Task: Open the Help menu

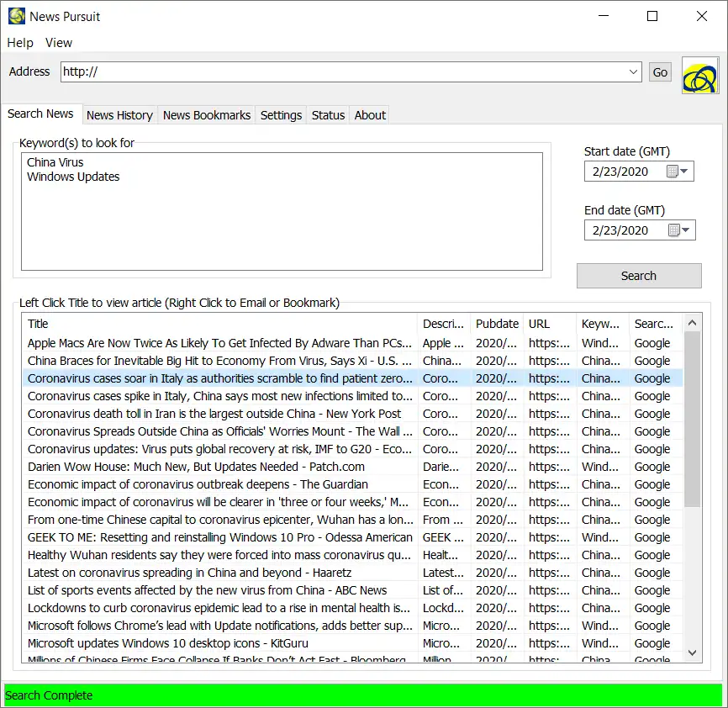Action: [x=20, y=43]
